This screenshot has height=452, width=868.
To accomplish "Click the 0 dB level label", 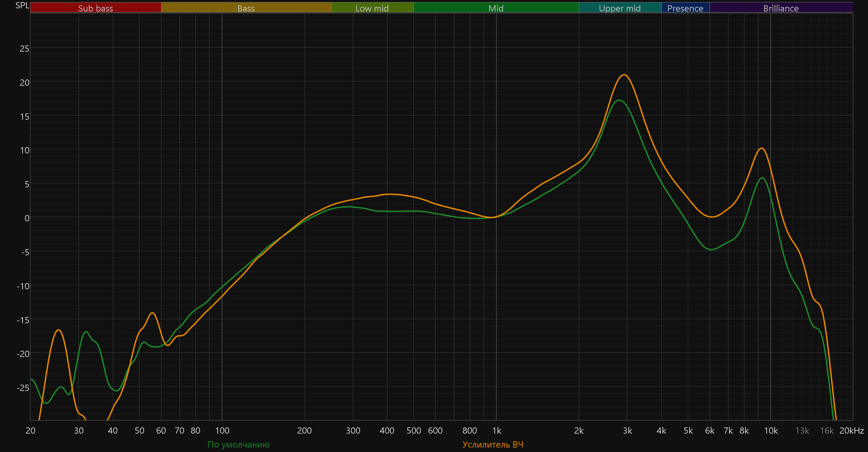I will pos(27,218).
